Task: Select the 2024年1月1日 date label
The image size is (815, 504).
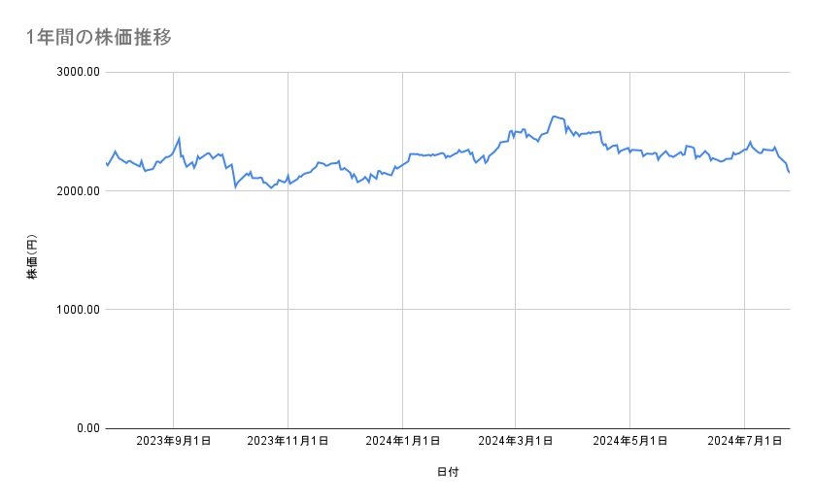Action: tap(402, 442)
